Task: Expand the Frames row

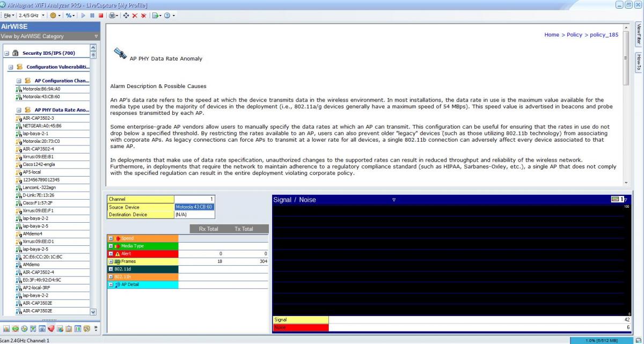Action: click(x=111, y=261)
